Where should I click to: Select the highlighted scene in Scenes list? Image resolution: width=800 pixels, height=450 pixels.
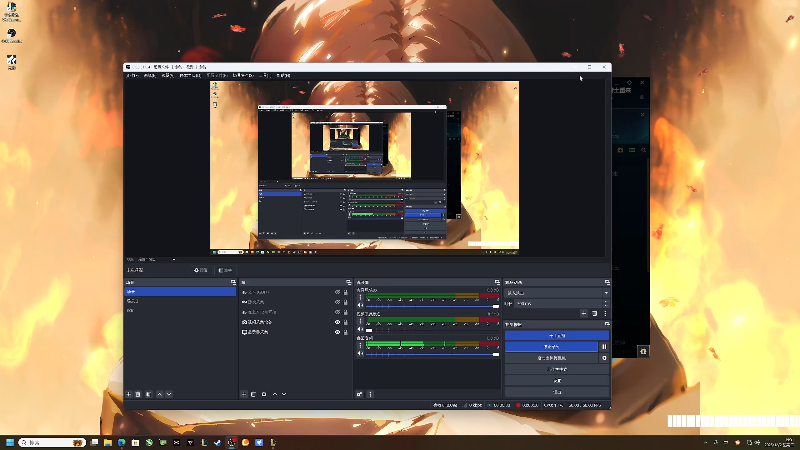click(180, 292)
